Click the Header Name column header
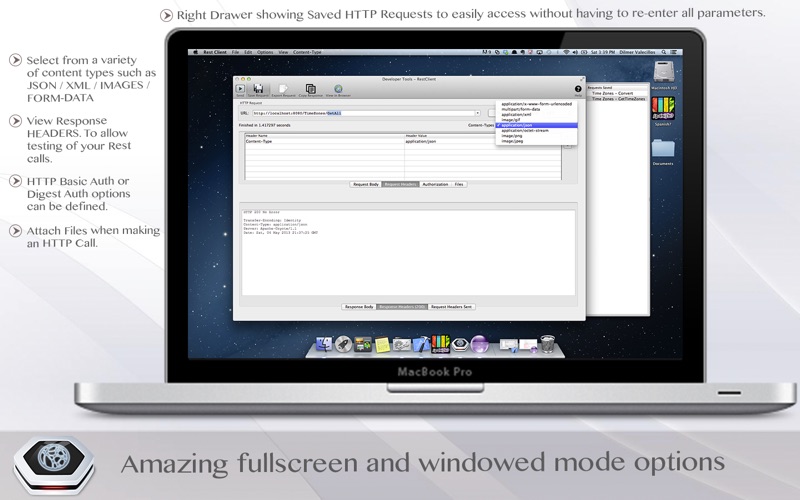800x500 pixels. tap(324, 136)
